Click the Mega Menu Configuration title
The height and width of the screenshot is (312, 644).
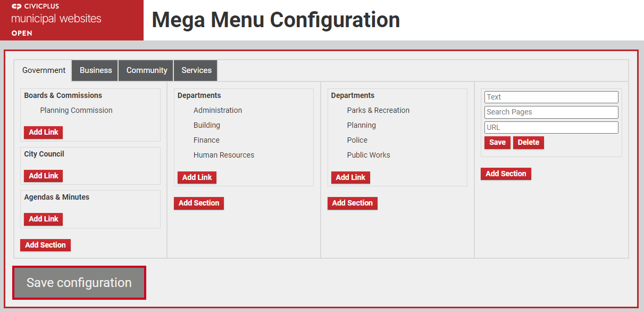(276, 20)
